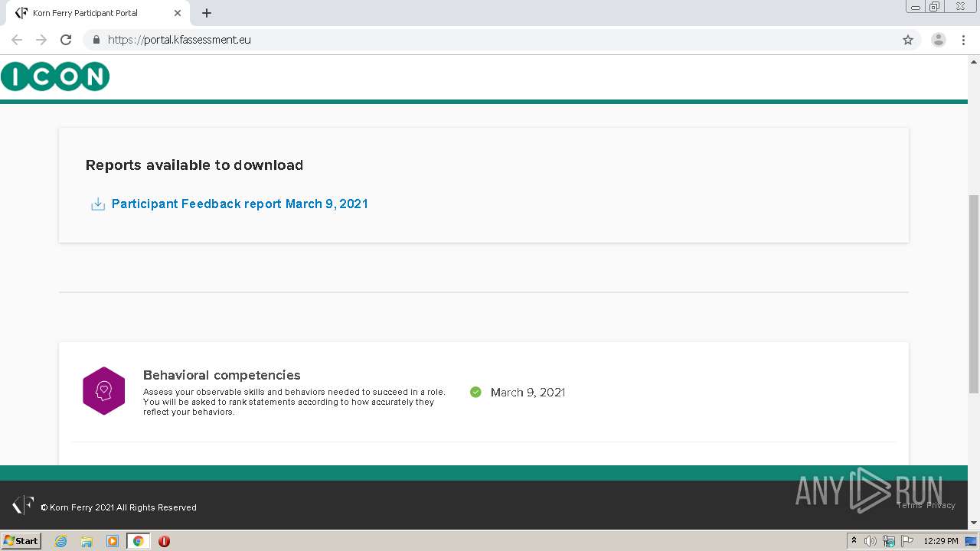Open Participant Feedback report March 9, 2021
The height and width of the screenshot is (551, 980).
tap(240, 204)
